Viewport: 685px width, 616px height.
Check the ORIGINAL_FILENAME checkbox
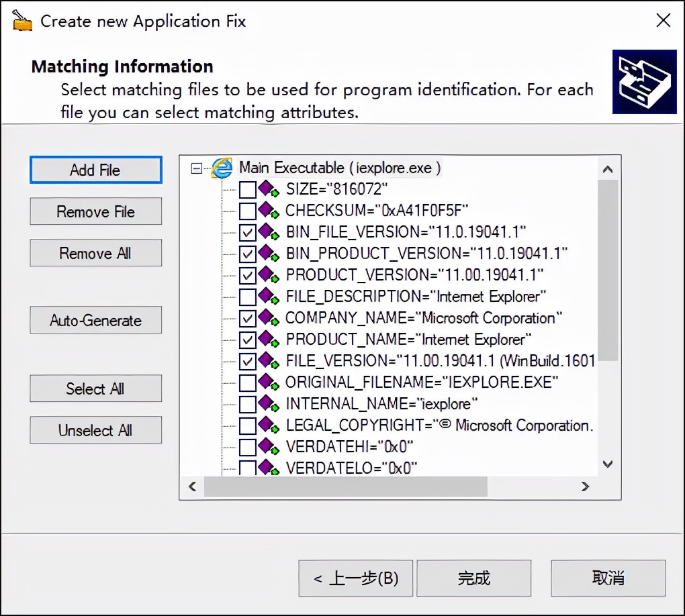tap(248, 382)
